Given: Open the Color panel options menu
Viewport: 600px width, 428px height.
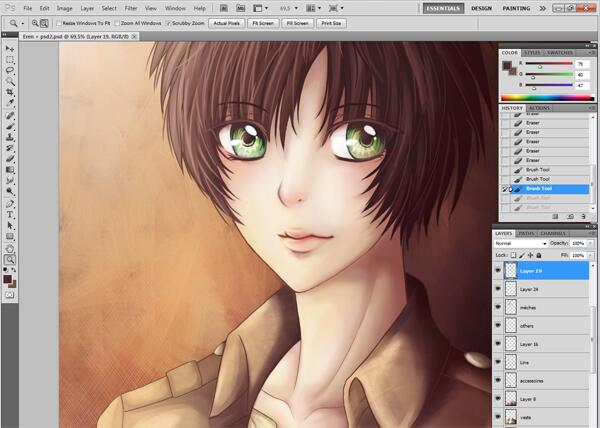Looking at the screenshot, I should pyautogui.click(x=593, y=53).
